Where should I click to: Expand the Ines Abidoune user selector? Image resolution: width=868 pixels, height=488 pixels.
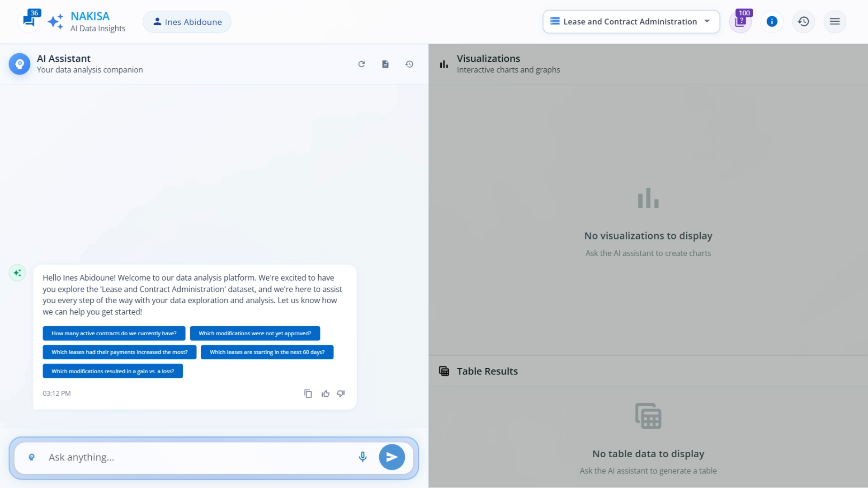[187, 21]
